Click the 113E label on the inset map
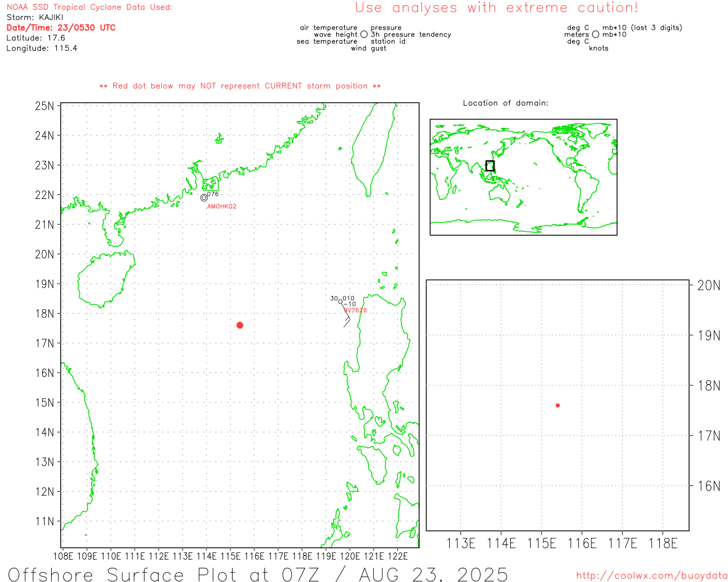Viewport: 728px width, 582px height. pos(461,544)
